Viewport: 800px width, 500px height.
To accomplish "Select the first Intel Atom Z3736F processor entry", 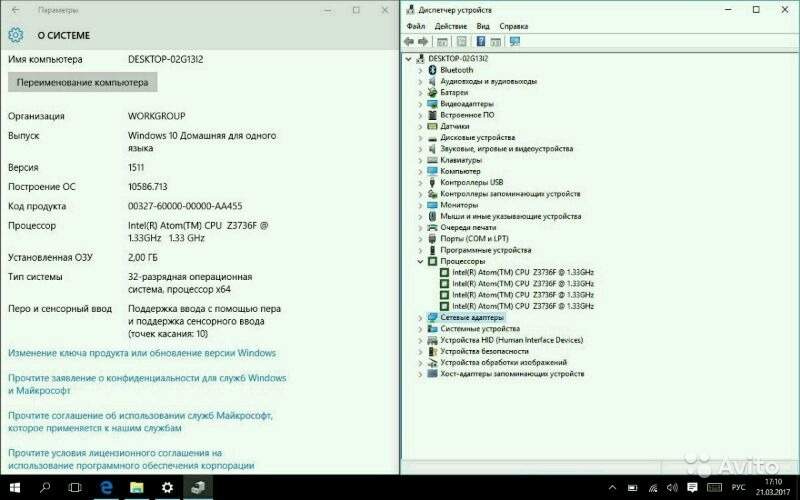I will coord(522,272).
